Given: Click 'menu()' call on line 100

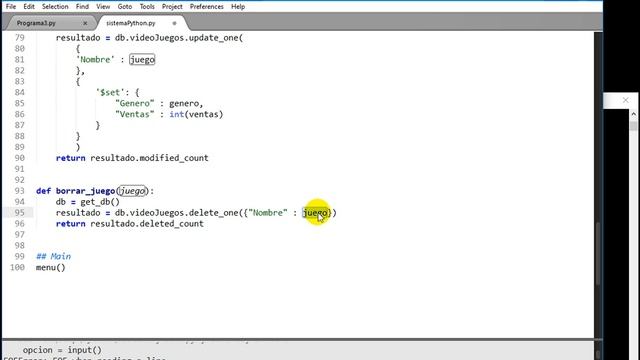Looking at the screenshot, I should (51, 267).
